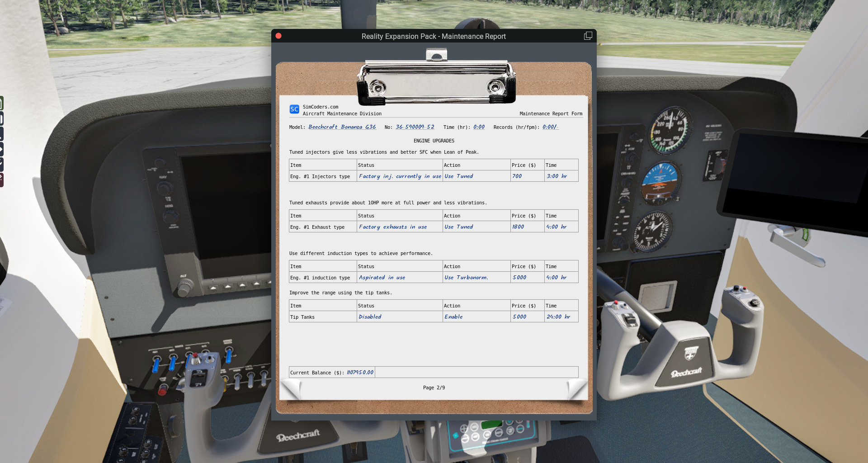Screen dimensions: 868x463
Task: Click status Factory inj. currently in use
Action: coord(400,176)
